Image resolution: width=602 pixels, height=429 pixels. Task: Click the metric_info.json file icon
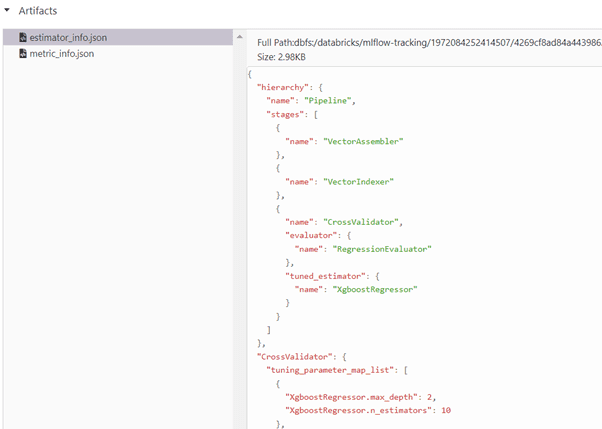23,53
